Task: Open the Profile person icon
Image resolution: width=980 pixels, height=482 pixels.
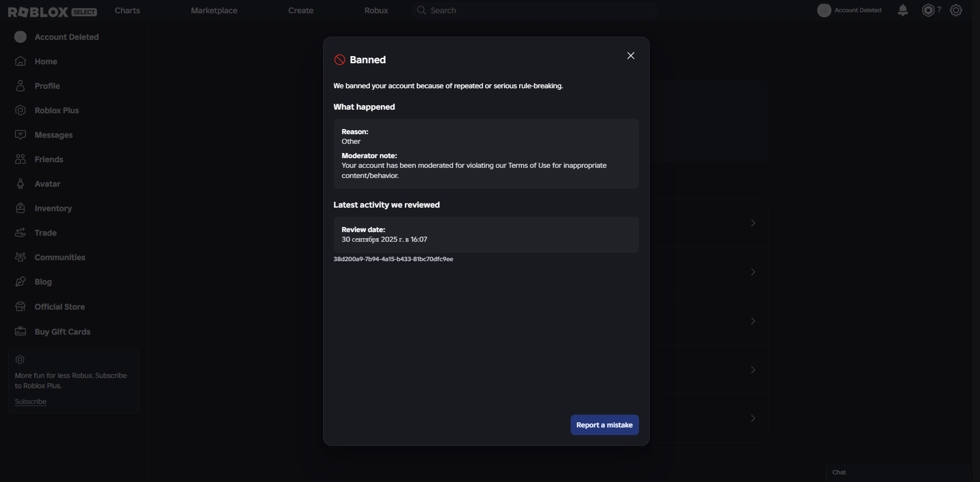Action: [x=20, y=86]
